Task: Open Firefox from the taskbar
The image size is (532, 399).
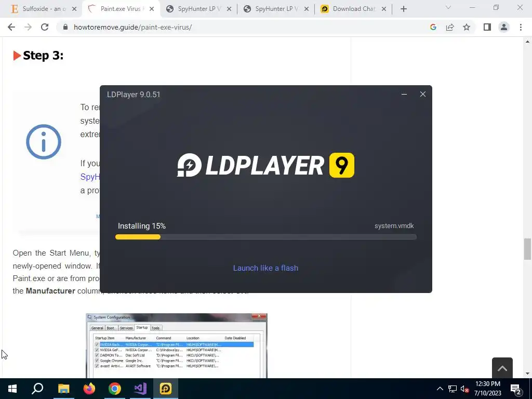Action: tap(89, 389)
